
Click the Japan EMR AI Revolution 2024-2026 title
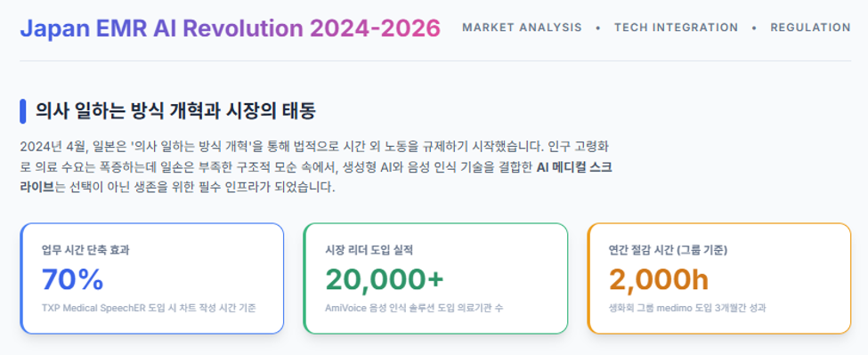(231, 28)
